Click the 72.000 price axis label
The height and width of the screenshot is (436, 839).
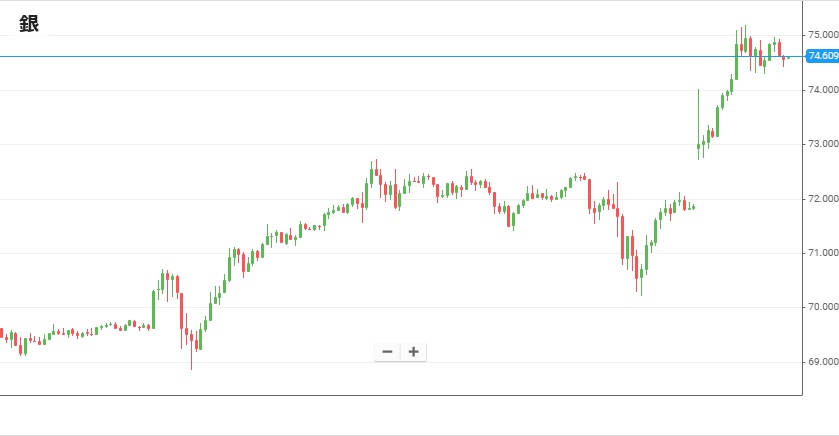click(822, 199)
